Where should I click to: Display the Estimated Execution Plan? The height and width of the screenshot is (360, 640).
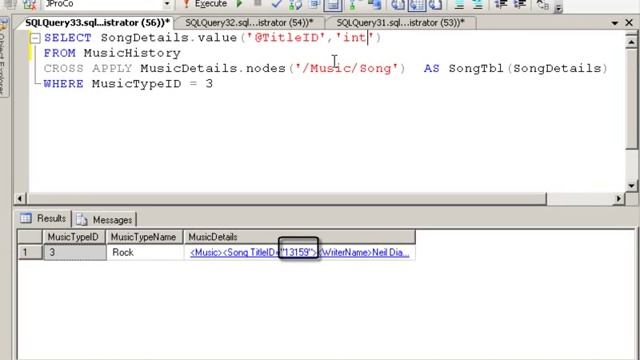pos(295,5)
